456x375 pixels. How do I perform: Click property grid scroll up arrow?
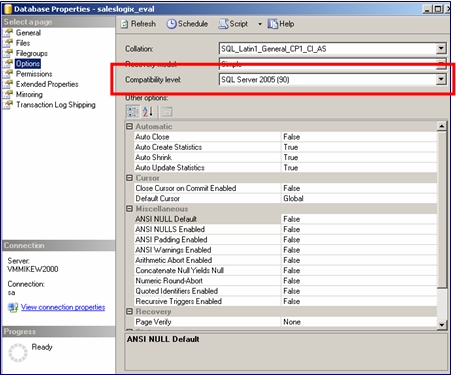tap(442, 126)
